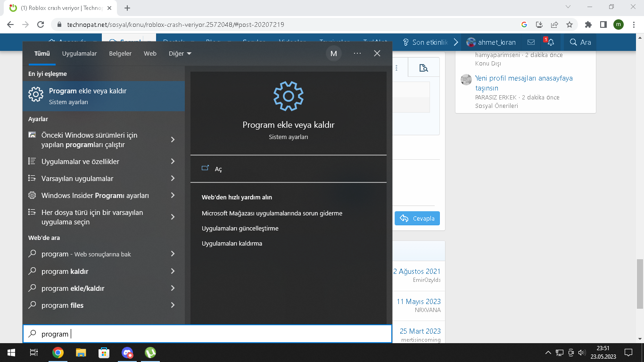The height and width of the screenshot is (362, 644).
Task: Open the Technopat notifications bell
Action: [550, 42]
